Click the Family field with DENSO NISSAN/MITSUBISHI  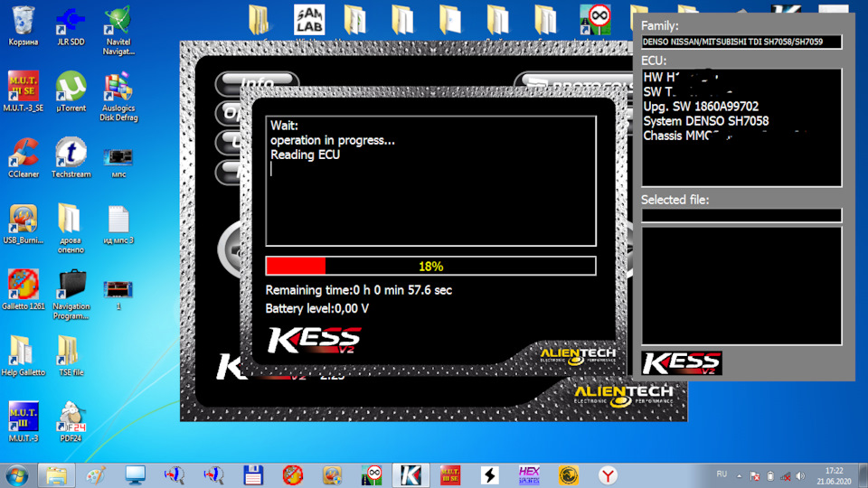[x=741, y=42]
